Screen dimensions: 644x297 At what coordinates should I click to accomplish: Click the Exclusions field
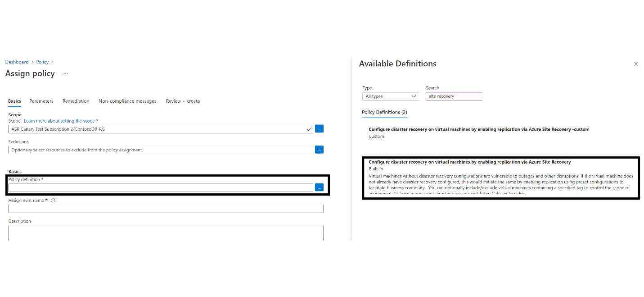click(x=161, y=150)
